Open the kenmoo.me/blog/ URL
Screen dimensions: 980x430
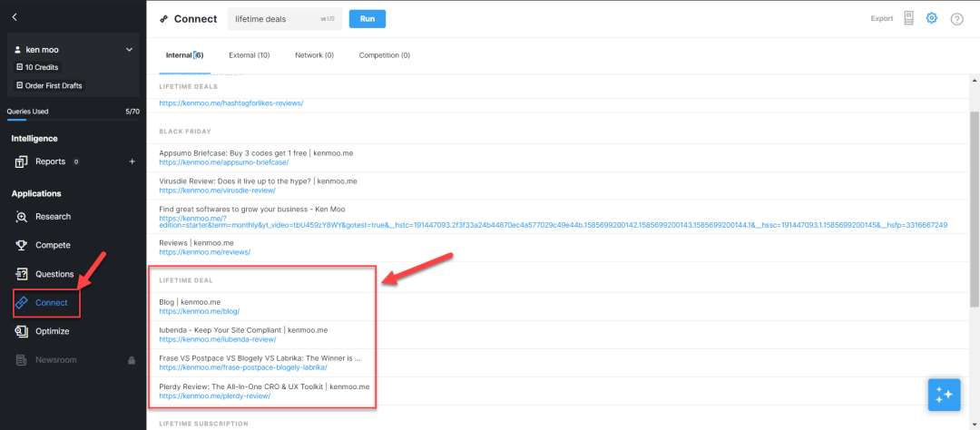[x=200, y=310]
